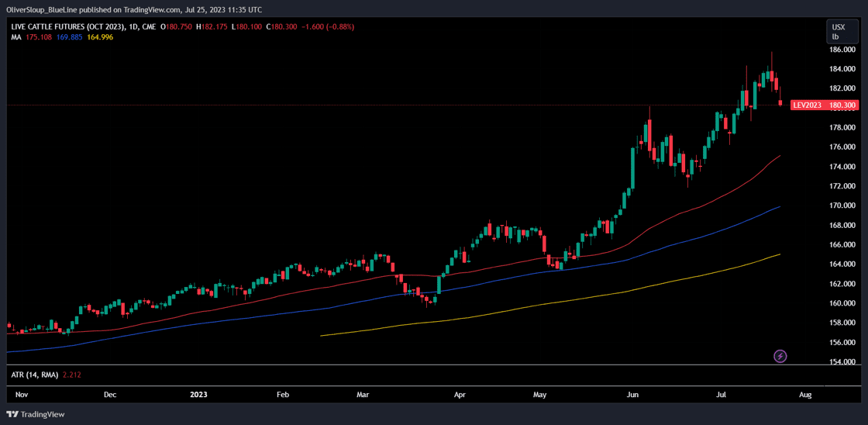
Task: Click the ATR value 2.212
Action: pyautogui.click(x=72, y=375)
